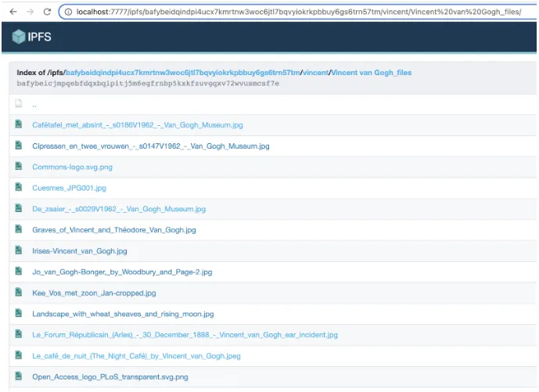Viewport: 539px width, 392px height.
Task: Open Le_café_de_nuit Night Café jpeg
Action: 136,356
